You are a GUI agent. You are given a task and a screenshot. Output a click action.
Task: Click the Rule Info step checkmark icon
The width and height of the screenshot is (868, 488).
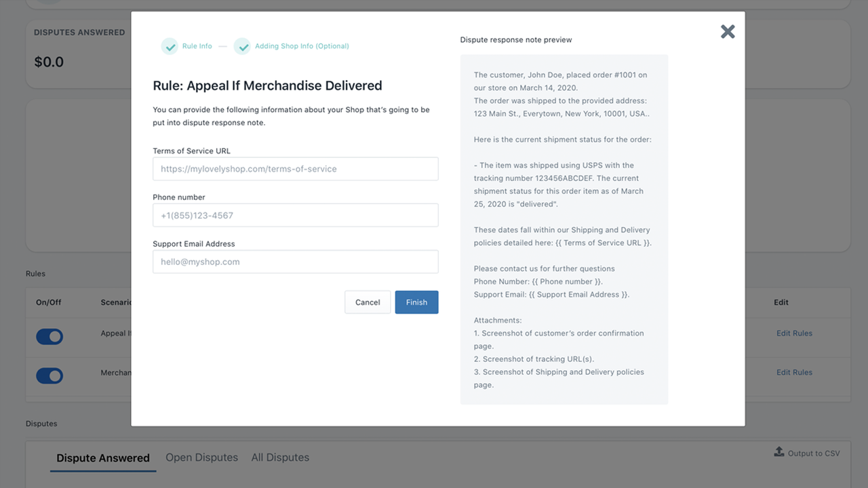(x=170, y=46)
